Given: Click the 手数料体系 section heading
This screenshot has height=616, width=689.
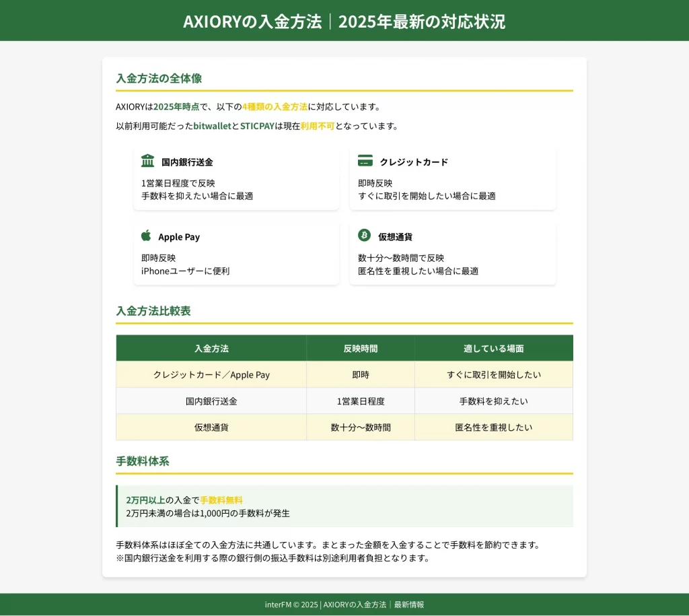Looking at the screenshot, I should [x=142, y=461].
